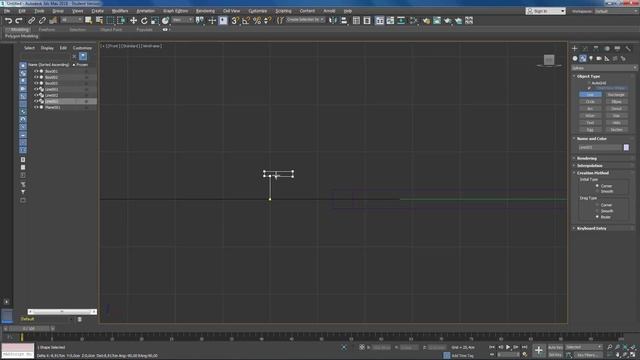Expand the Keyboard Entry rollout
640x360 pixels.
click(591, 229)
